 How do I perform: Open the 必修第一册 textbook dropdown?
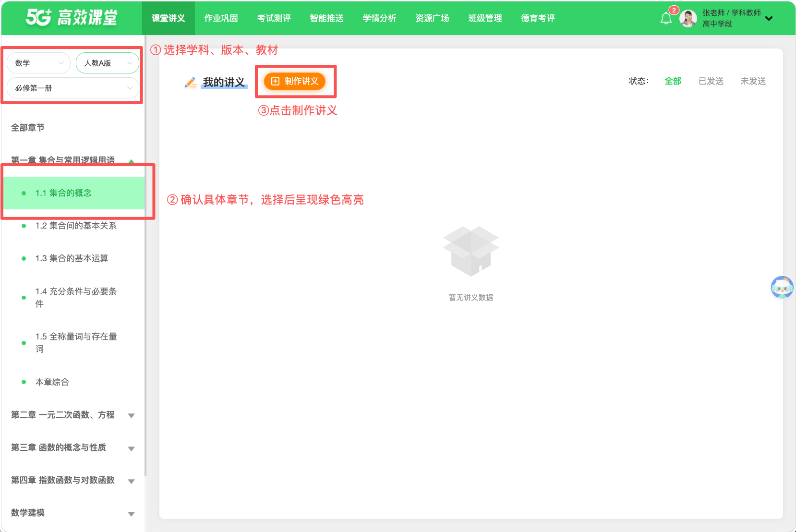click(x=73, y=88)
